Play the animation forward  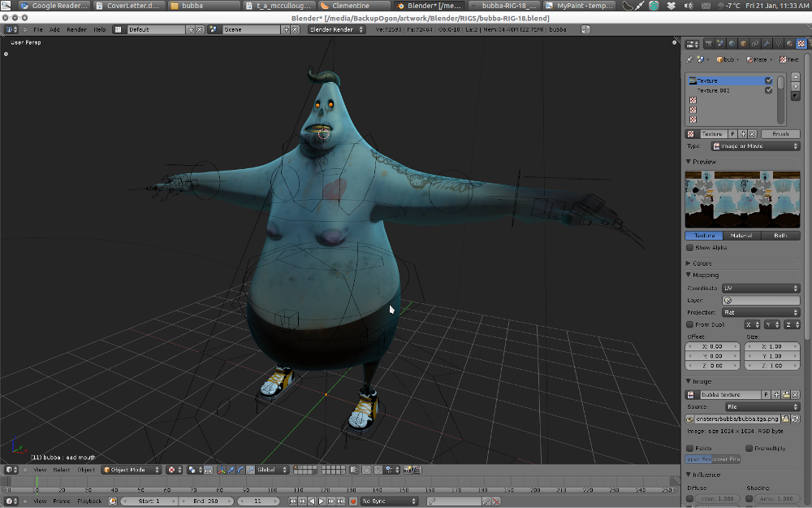tap(321, 501)
